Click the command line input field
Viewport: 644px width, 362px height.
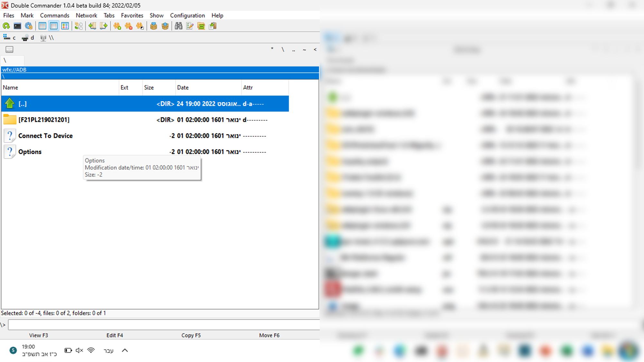click(x=164, y=325)
